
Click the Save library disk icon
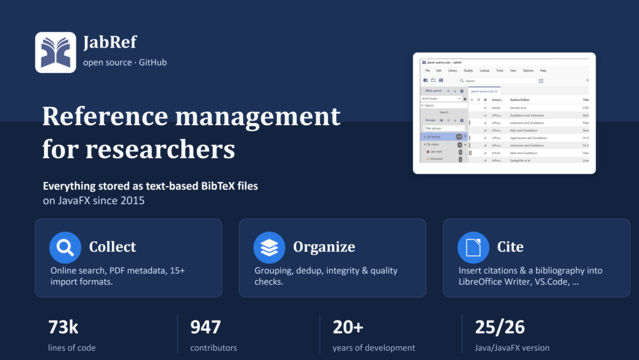441,80
